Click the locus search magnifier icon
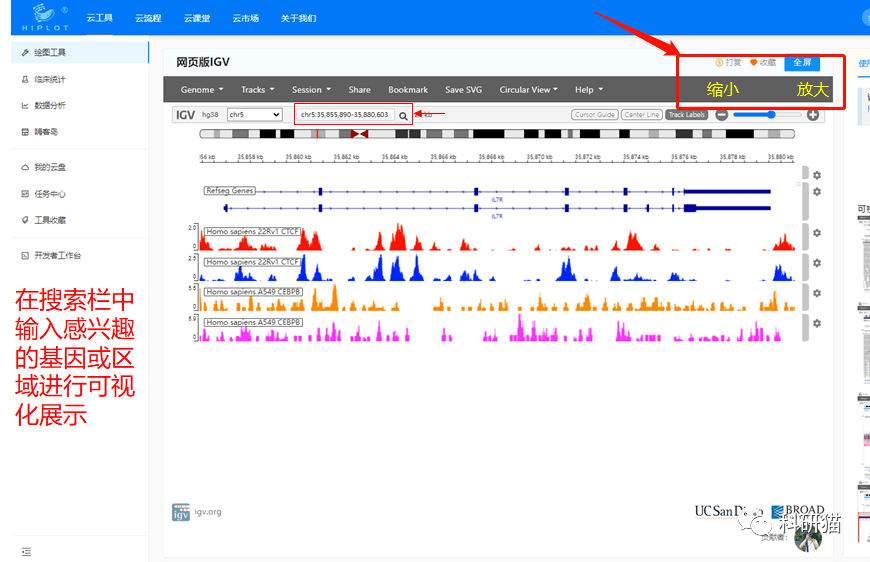The width and height of the screenshot is (870, 562). click(x=403, y=115)
